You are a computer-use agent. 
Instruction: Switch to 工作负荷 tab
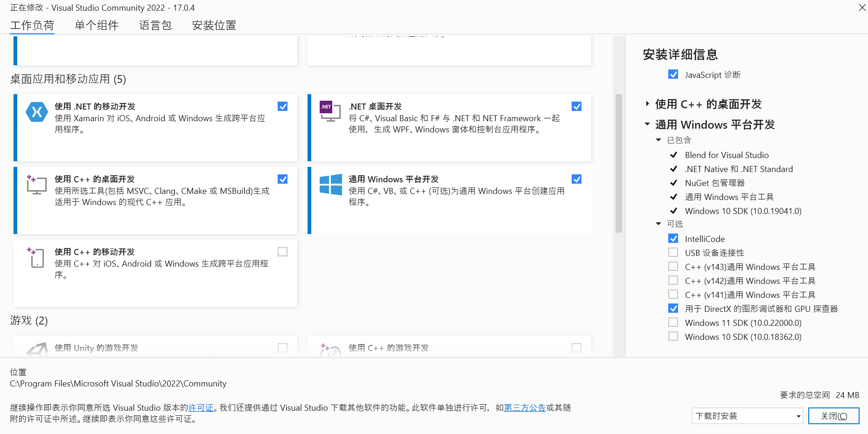32,25
